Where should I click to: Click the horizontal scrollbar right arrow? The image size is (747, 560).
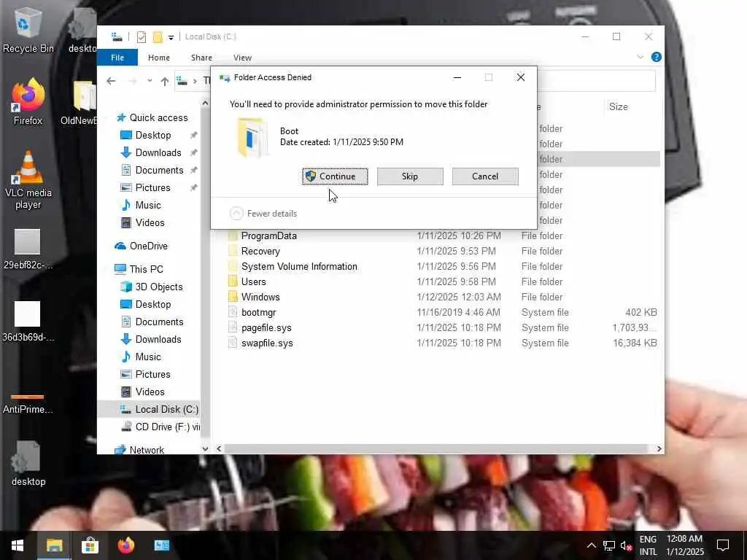tap(659, 448)
